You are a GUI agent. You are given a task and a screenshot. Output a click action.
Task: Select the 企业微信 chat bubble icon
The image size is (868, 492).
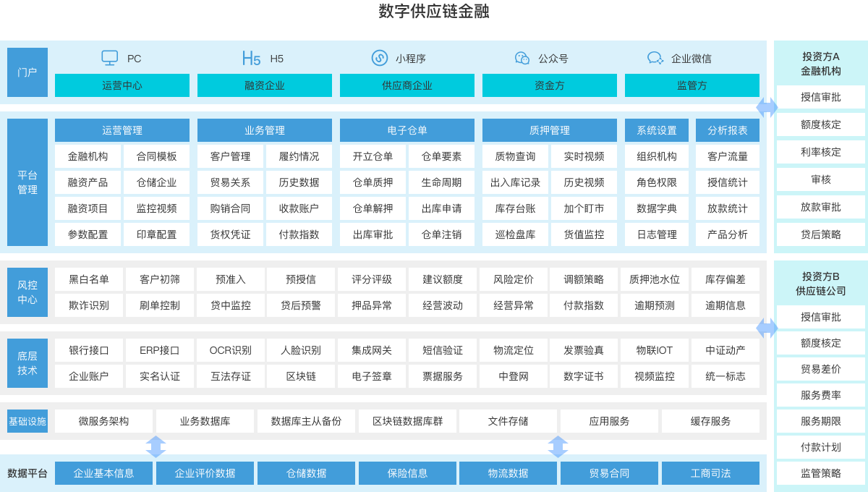click(655, 58)
